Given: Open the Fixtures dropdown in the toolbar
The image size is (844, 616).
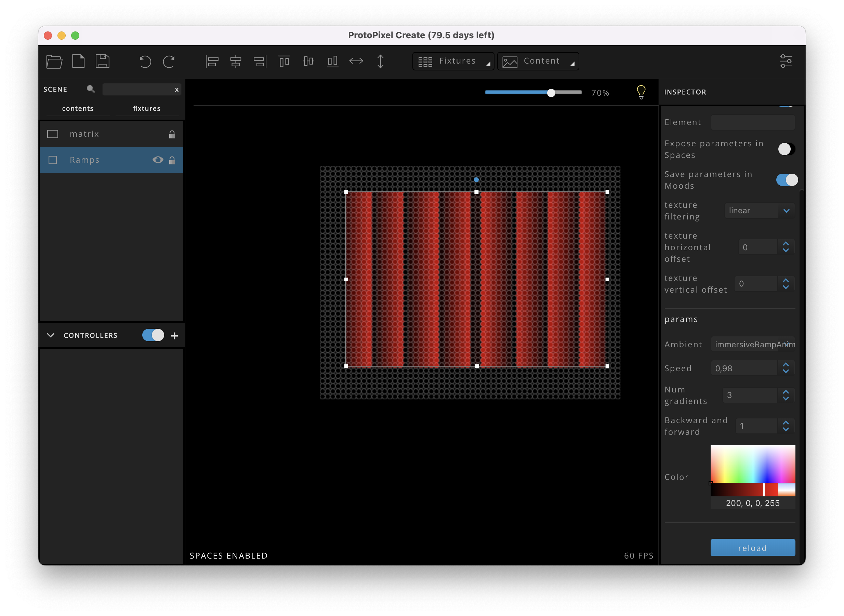Looking at the screenshot, I should pyautogui.click(x=453, y=61).
